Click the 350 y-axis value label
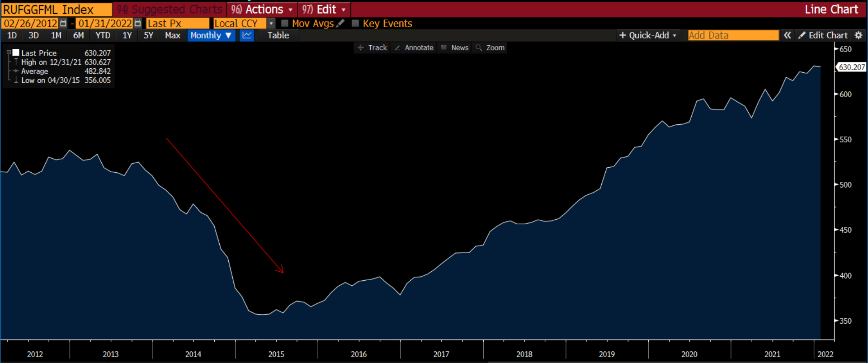Viewport: 868px width, 363px height. [845, 321]
